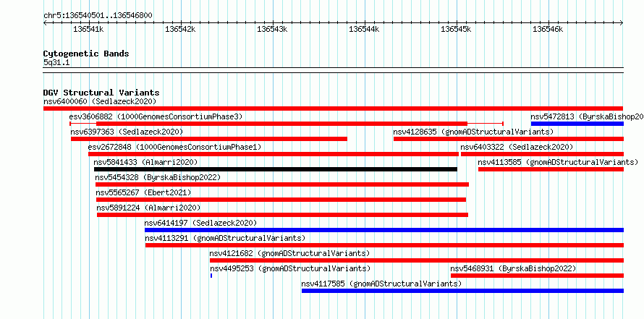The height and width of the screenshot is (319, 644).
Task: Select the nsv6397363 red variant bar
Action: click(209, 139)
